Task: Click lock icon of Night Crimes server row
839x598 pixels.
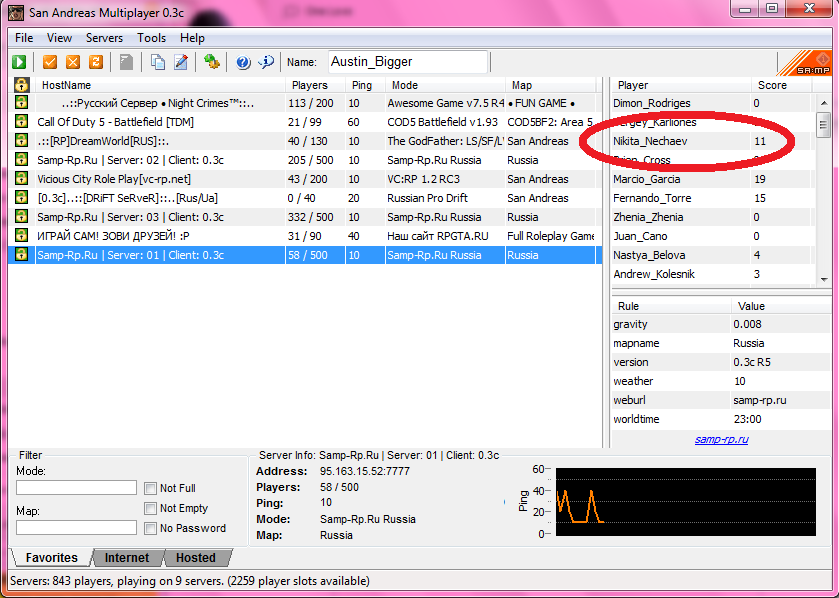Action: pos(21,103)
